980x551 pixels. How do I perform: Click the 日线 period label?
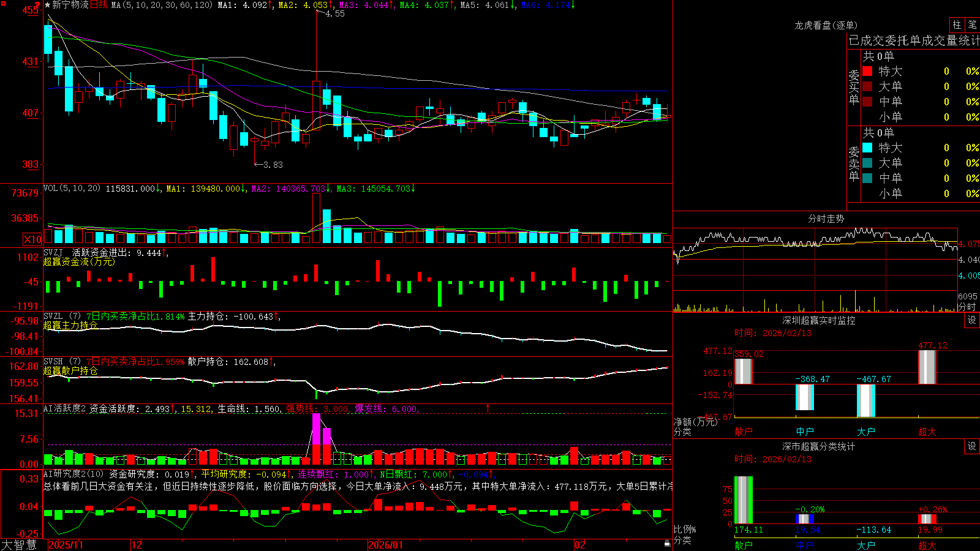[99, 5]
